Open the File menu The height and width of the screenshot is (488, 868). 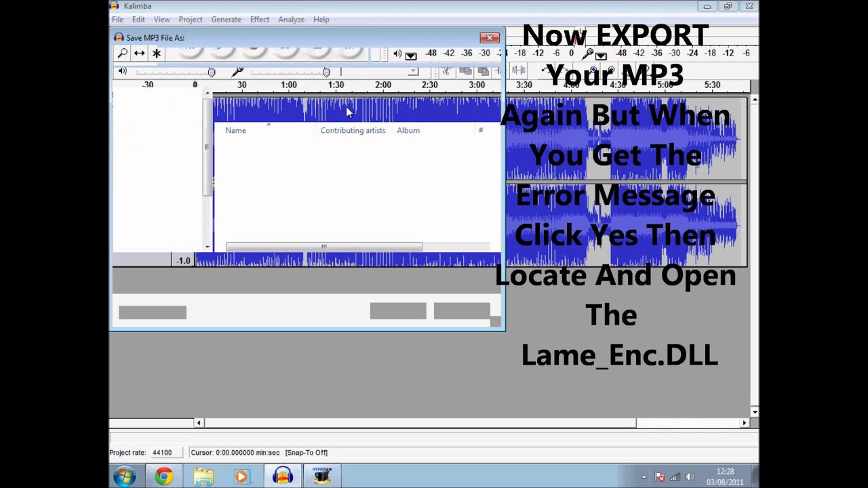(117, 20)
